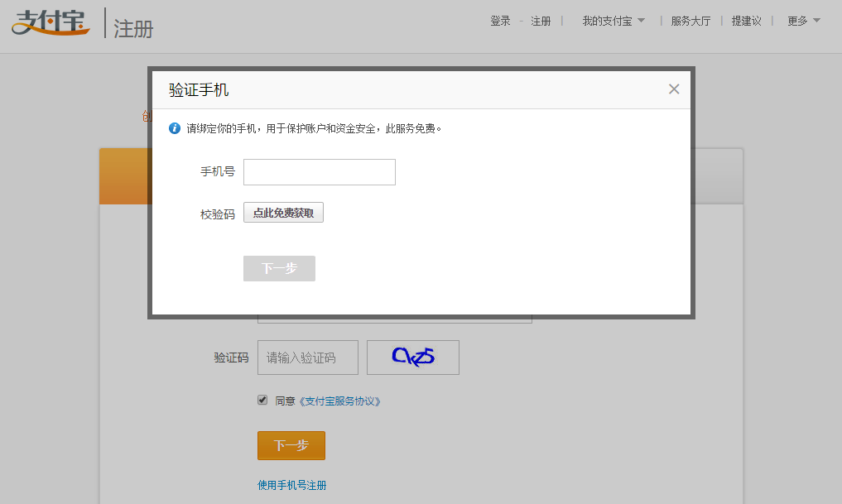Click the 验证码 label on background form
Screen dimensions: 842x504
point(231,358)
